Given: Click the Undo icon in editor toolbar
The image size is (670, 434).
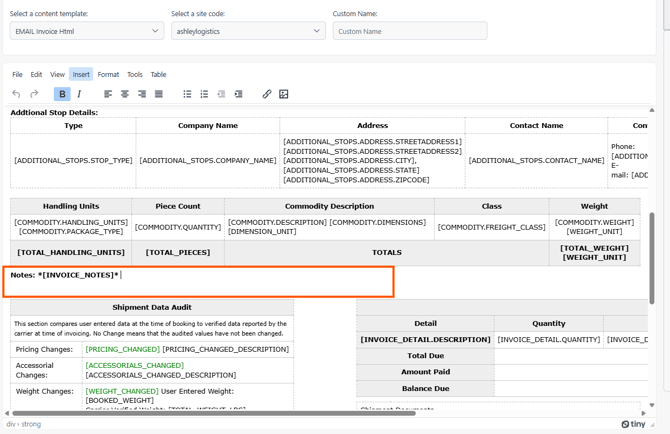Looking at the screenshot, I should pyautogui.click(x=16, y=94).
